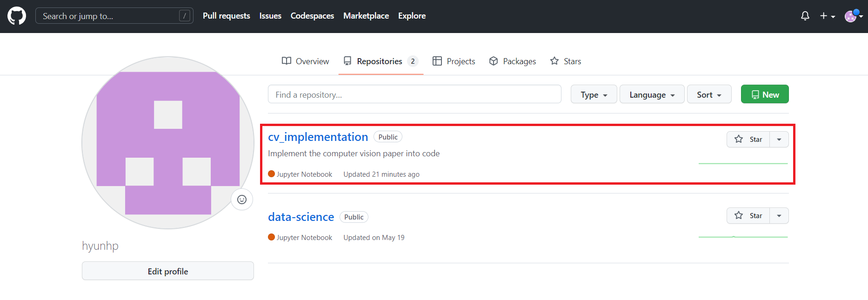
Task: Star the data-science repository
Action: (748, 216)
